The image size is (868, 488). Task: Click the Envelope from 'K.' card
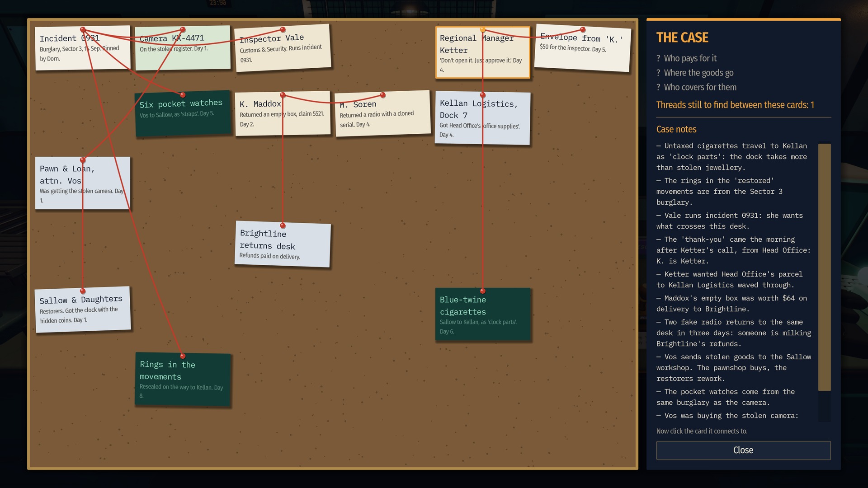coord(583,48)
